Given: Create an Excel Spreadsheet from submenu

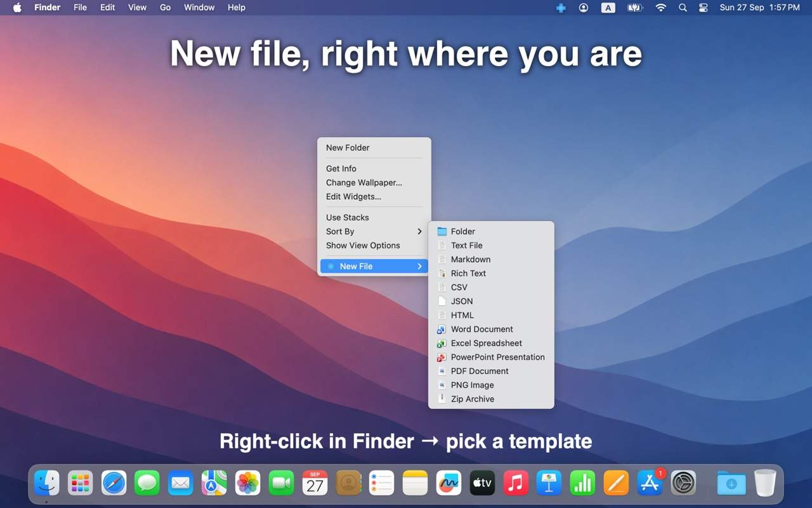Looking at the screenshot, I should click(x=491, y=343).
